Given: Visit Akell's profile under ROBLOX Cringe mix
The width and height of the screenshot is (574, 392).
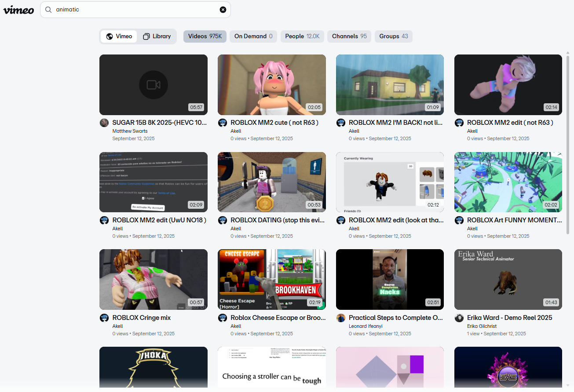Looking at the screenshot, I should (117, 326).
